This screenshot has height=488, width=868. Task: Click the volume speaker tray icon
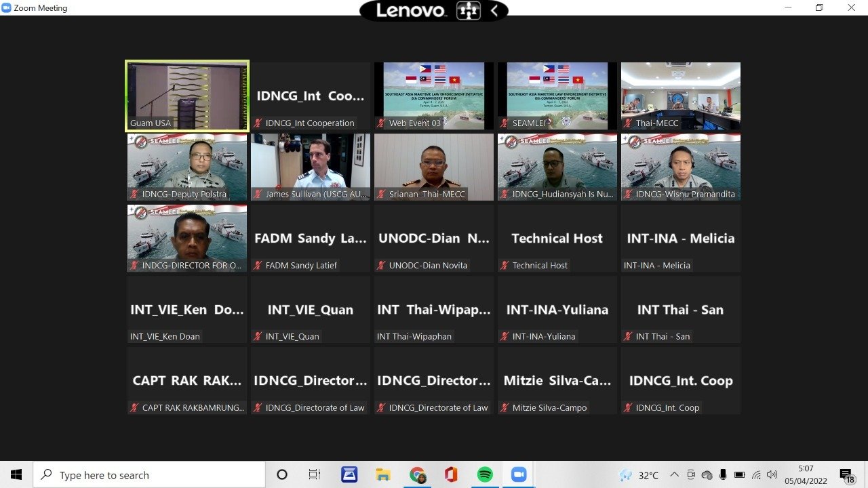point(772,475)
